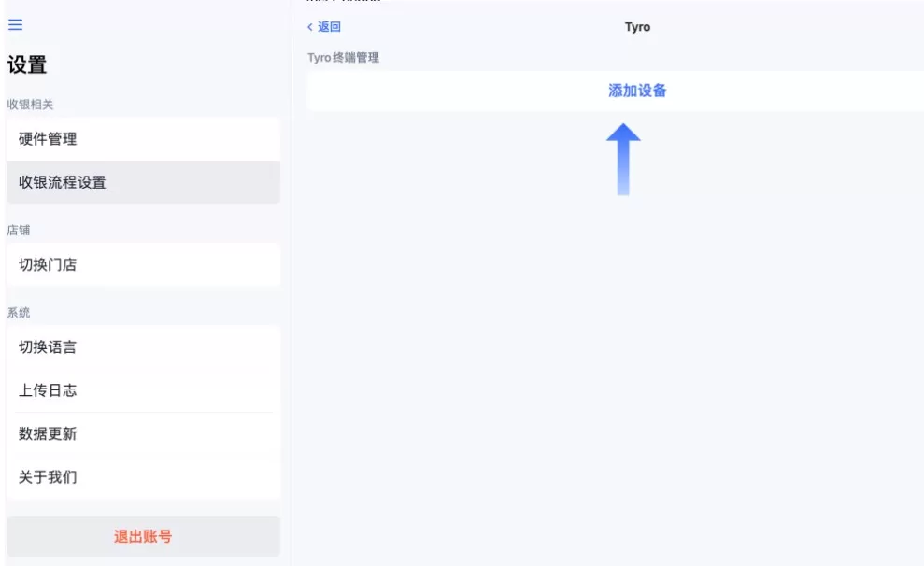Click the back chevron icon next to 返回
The height and width of the screenshot is (566, 924).
pyautogui.click(x=309, y=28)
